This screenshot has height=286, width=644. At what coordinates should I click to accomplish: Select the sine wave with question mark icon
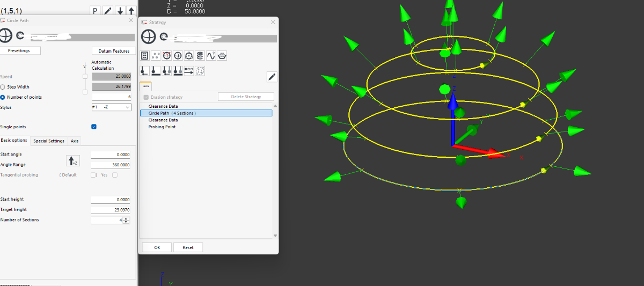point(210,56)
